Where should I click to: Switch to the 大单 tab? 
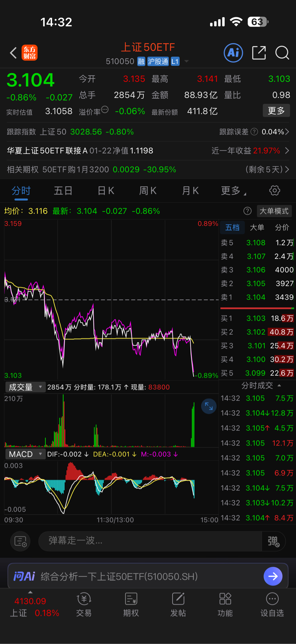click(257, 228)
